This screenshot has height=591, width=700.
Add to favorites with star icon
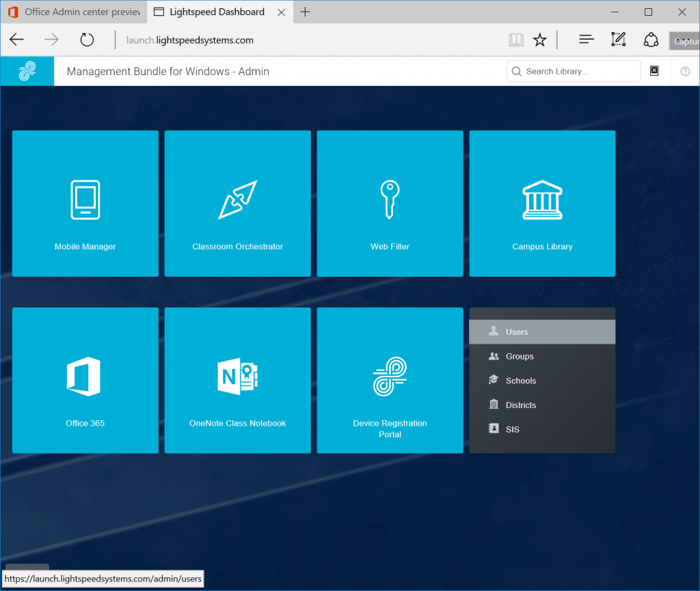point(540,40)
